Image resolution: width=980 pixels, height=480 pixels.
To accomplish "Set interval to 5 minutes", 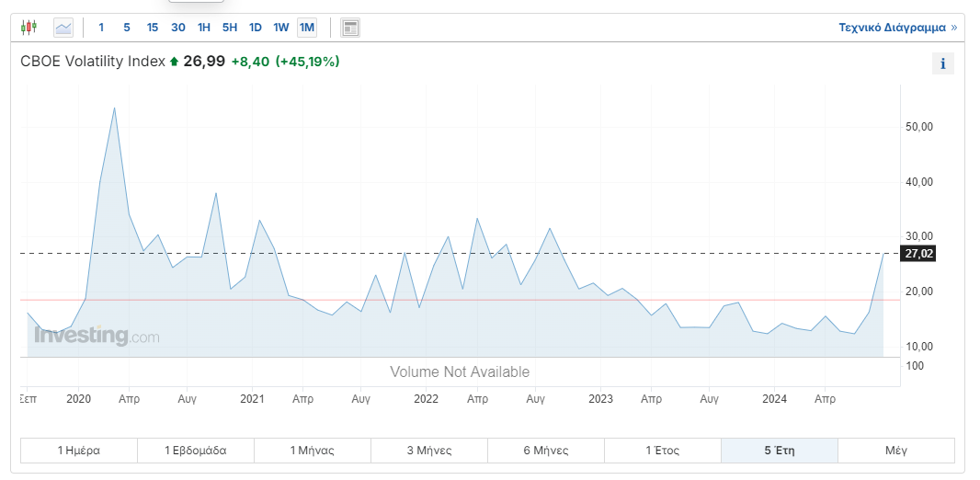I will click(x=127, y=28).
